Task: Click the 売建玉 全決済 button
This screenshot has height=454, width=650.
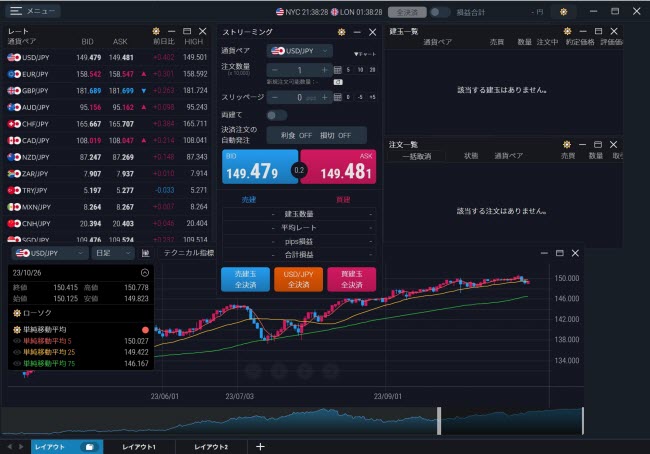Action: click(245, 279)
